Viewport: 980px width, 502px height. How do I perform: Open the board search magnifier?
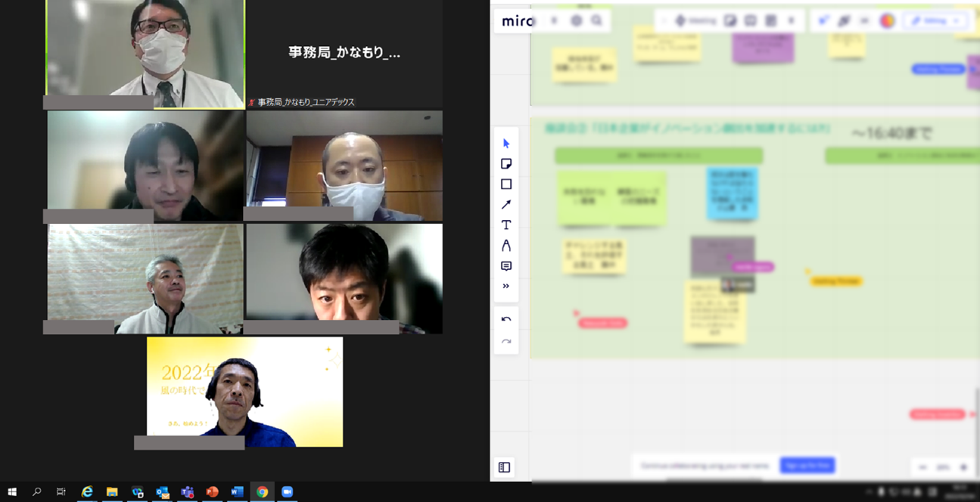pos(597,21)
